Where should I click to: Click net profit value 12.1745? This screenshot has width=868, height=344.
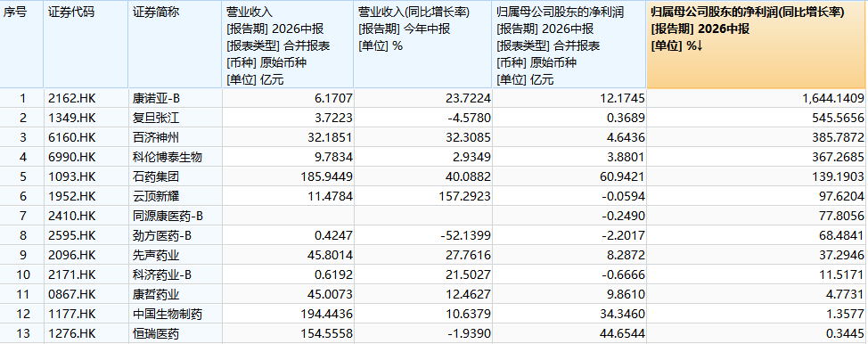pyautogui.click(x=623, y=99)
